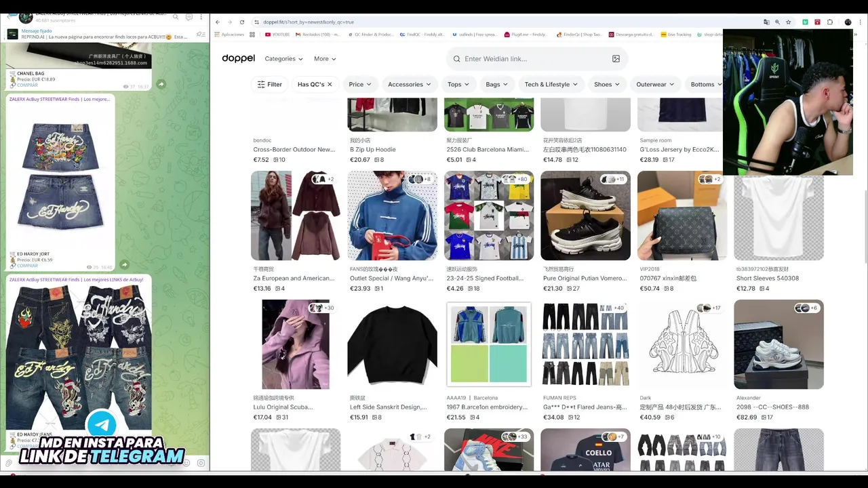The image size is (868, 488).
Task: Expand the Outerwear dropdown
Action: pos(655,85)
